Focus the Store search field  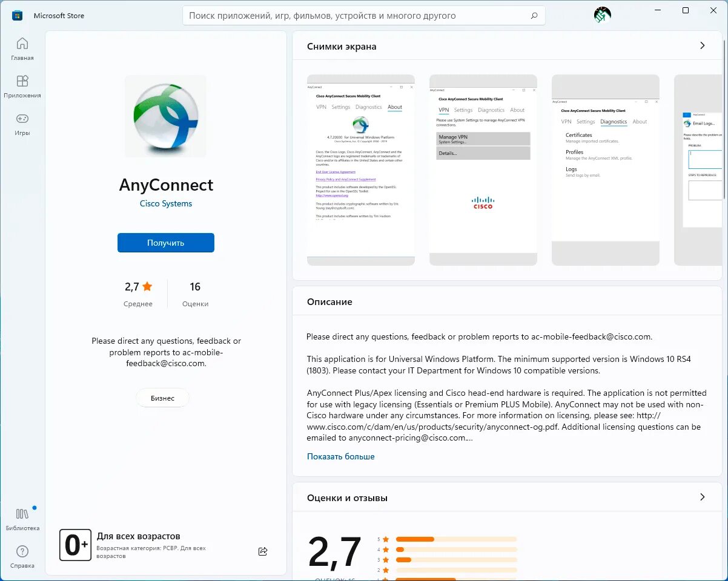(363, 16)
